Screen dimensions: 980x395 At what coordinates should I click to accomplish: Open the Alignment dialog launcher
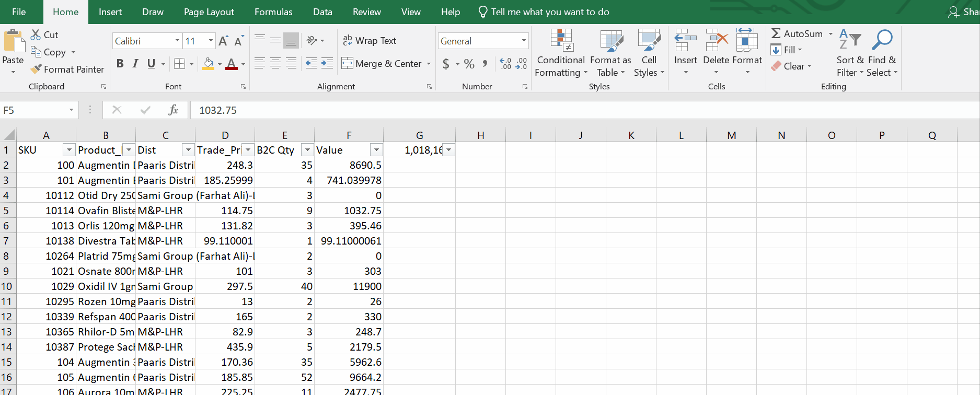pos(429,87)
